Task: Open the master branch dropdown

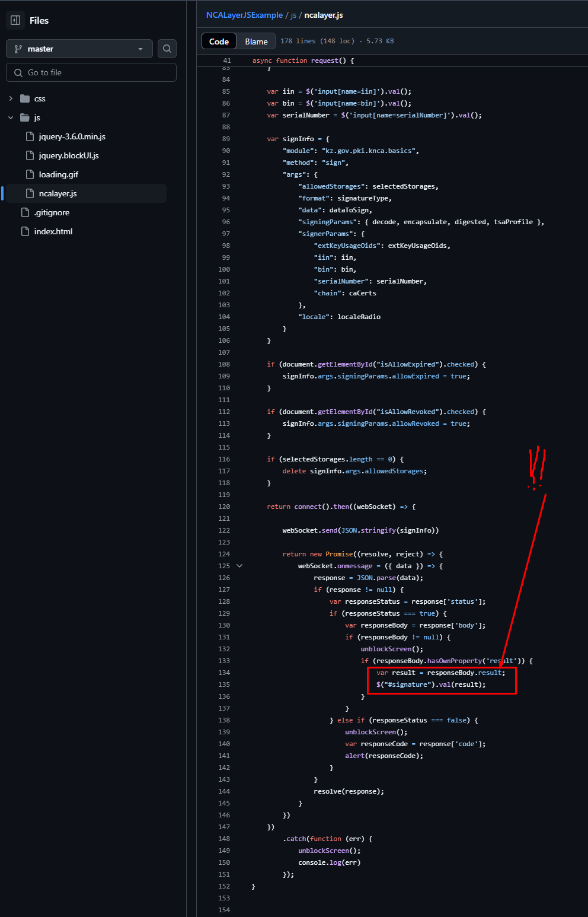Action: (79, 49)
